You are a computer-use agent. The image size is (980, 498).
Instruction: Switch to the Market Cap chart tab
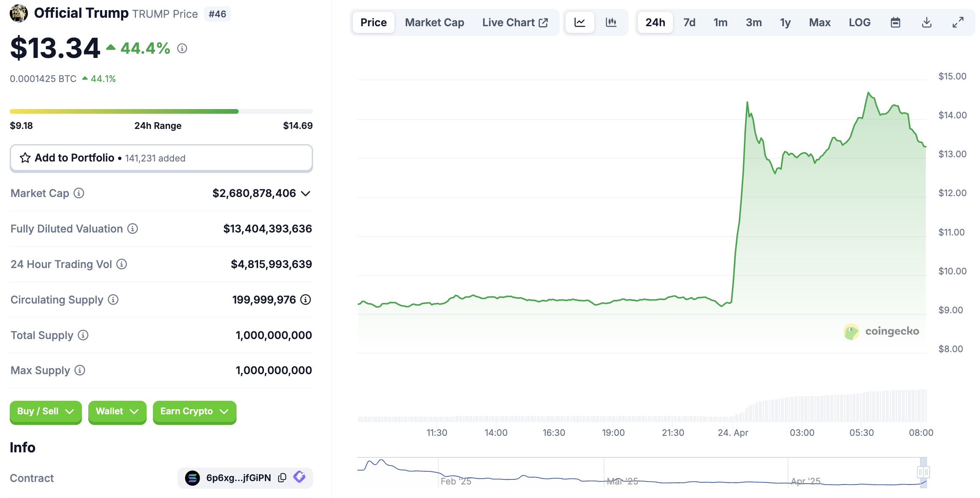(434, 22)
